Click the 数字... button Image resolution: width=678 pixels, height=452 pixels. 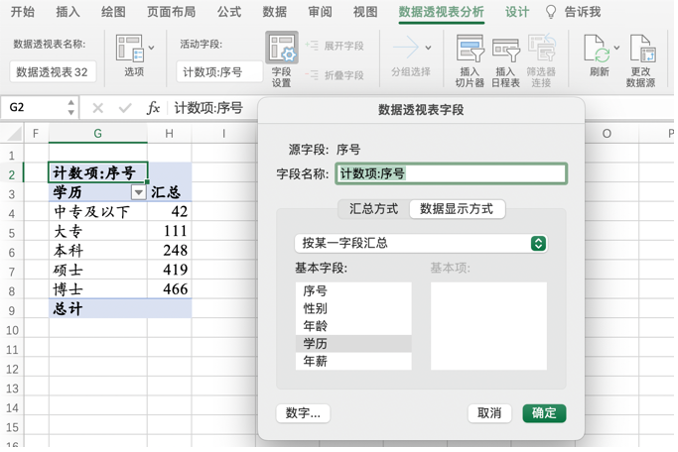coord(302,413)
